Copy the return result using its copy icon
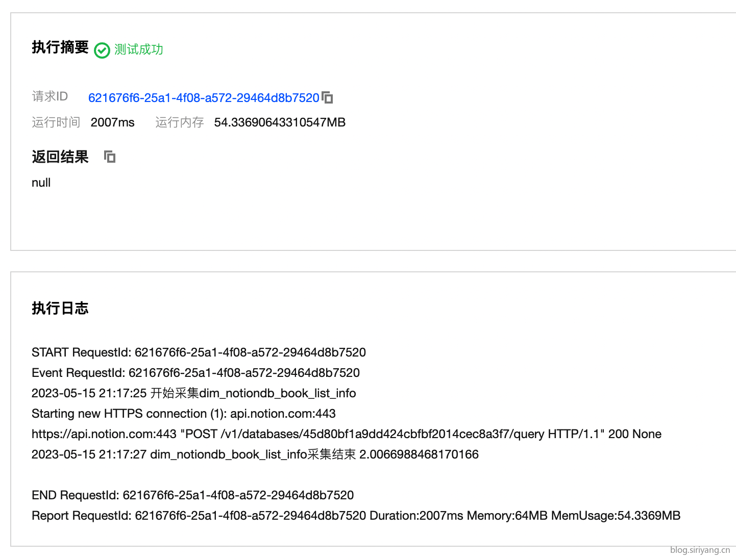Screen dimensions: 736x560 (x=110, y=157)
